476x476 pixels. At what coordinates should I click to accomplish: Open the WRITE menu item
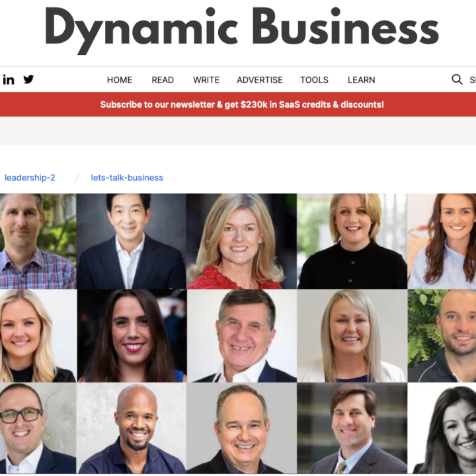pos(206,80)
